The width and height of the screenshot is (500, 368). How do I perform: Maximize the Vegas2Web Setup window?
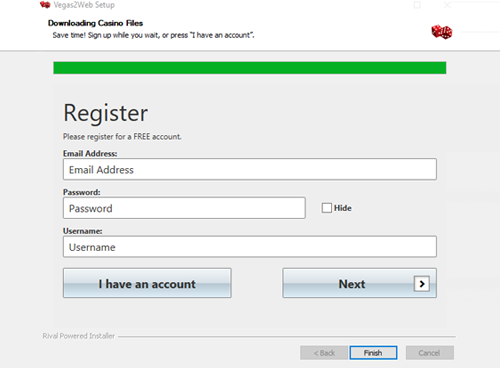[417, 5]
